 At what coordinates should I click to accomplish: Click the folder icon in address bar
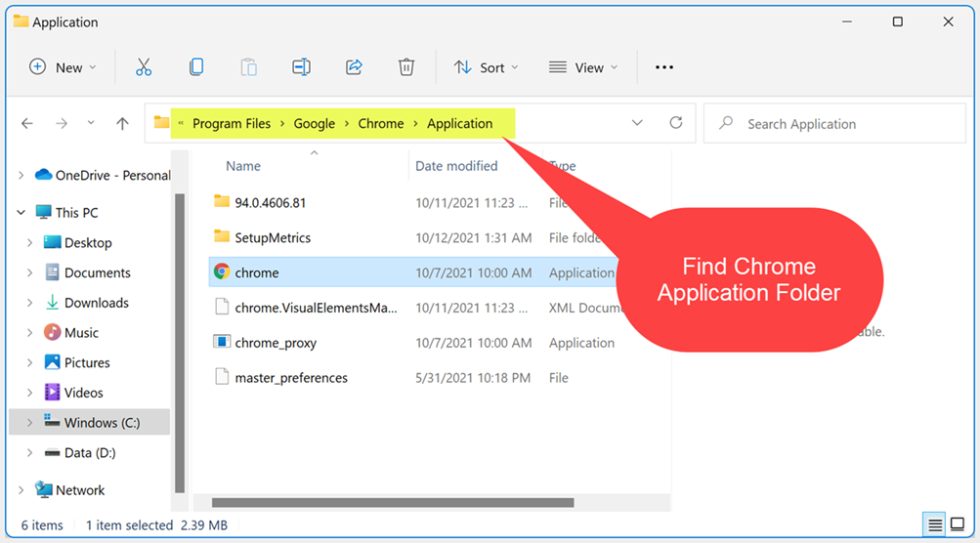click(161, 122)
